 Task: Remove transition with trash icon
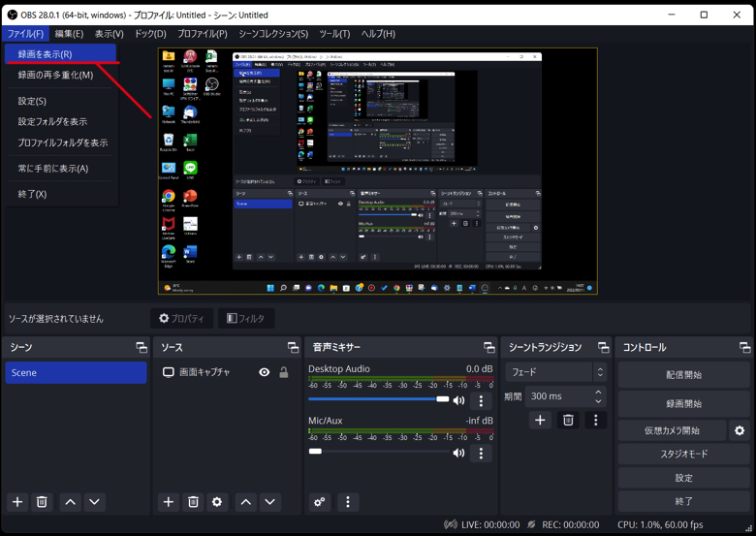[x=568, y=420]
